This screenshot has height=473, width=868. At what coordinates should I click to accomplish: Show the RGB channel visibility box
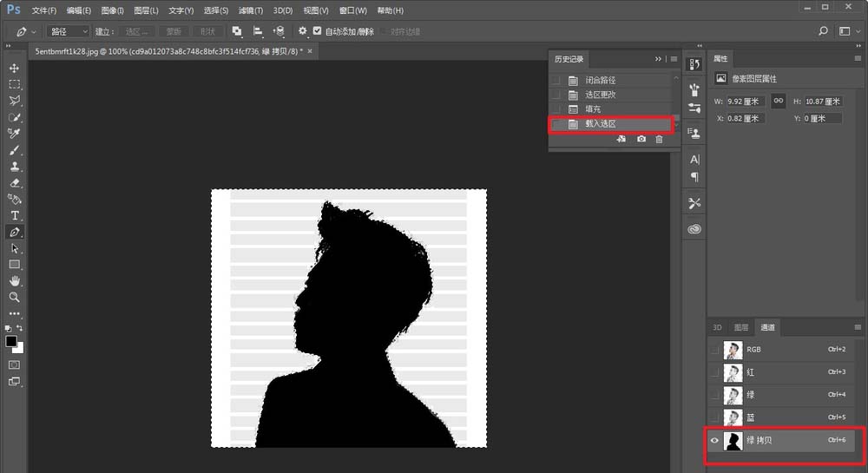pyautogui.click(x=715, y=349)
